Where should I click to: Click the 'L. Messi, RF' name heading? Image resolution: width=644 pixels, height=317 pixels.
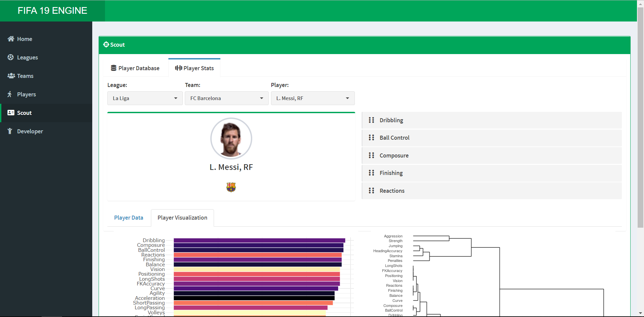click(x=231, y=167)
